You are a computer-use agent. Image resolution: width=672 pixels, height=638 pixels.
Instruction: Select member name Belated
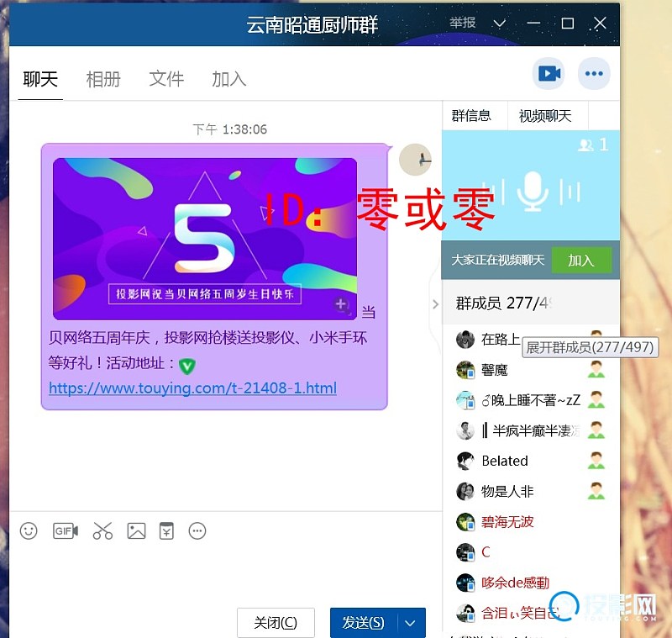(505, 461)
